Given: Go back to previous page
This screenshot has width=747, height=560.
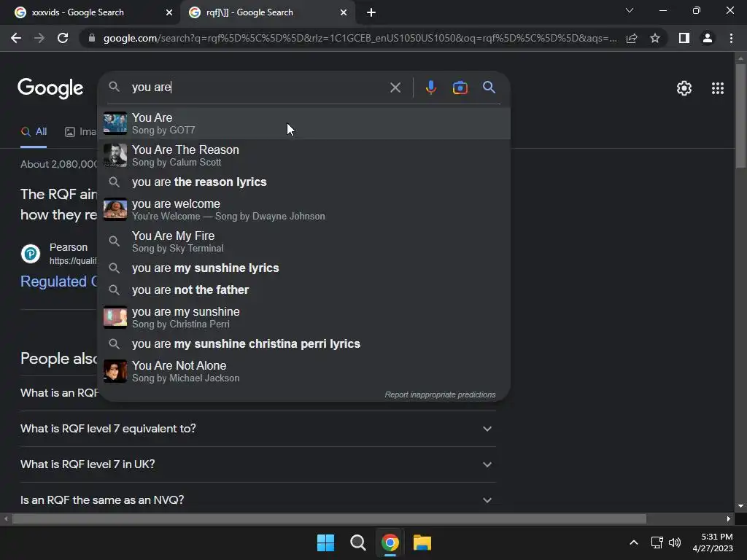Looking at the screenshot, I should [x=16, y=38].
